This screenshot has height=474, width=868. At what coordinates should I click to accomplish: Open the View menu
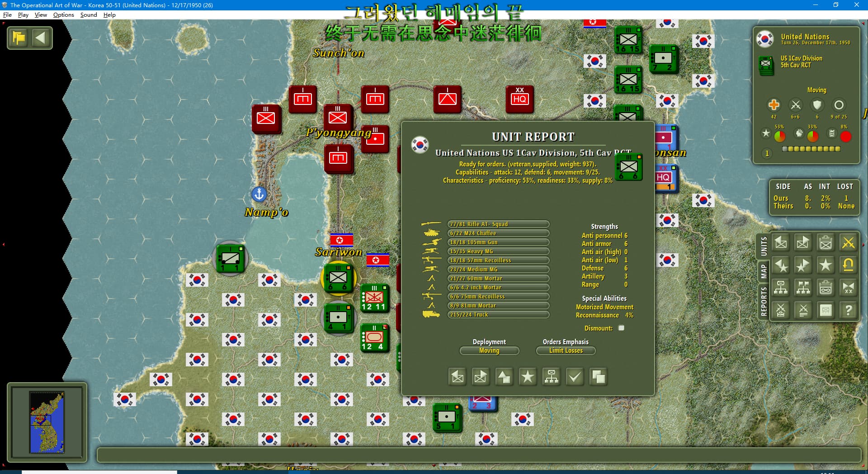coord(41,14)
